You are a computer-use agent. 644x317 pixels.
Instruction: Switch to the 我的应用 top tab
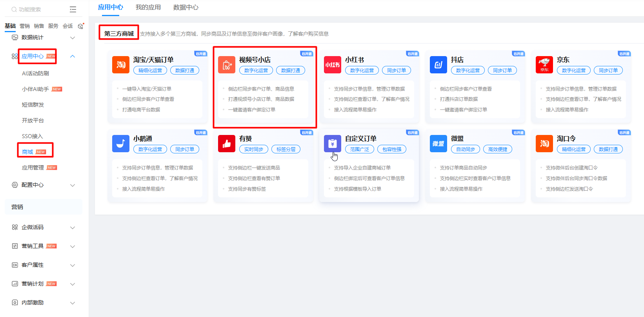pos(148,7)
